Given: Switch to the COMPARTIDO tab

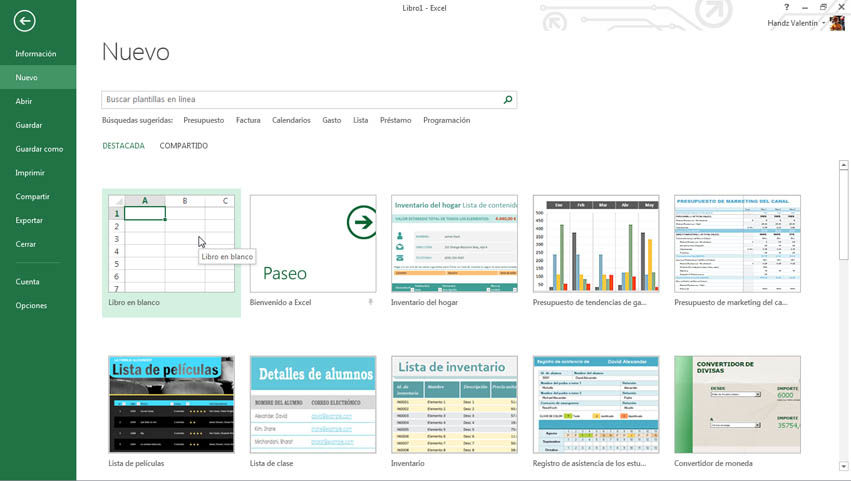Looking at the screenshot, I should pyautogui.click(x=183, y=146).
